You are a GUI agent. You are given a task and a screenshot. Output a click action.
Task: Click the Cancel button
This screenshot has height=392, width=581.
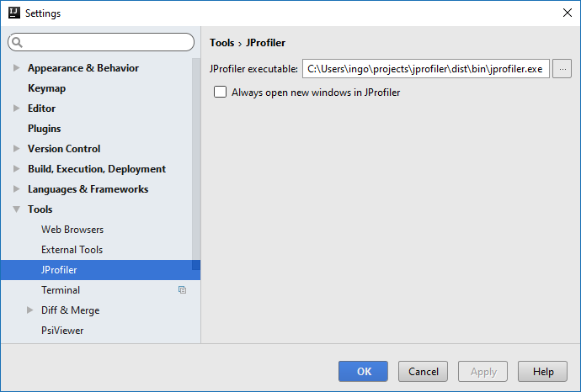[x=424, y=371]
